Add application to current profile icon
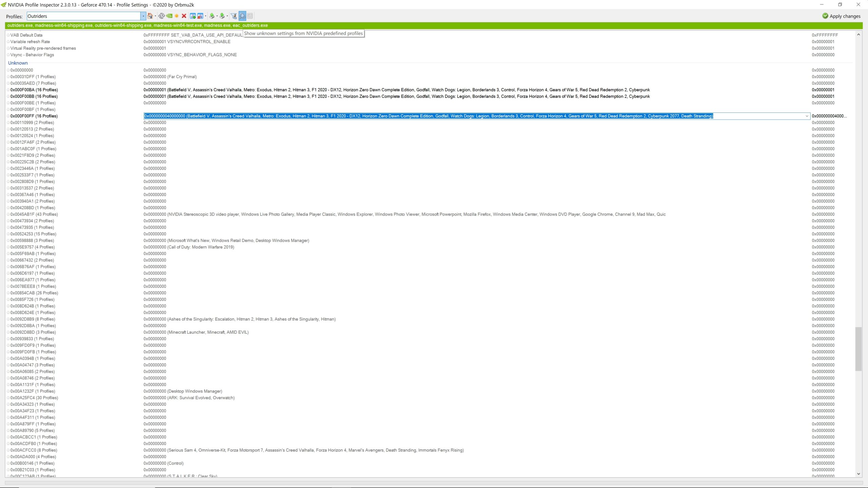 [193, 16]
